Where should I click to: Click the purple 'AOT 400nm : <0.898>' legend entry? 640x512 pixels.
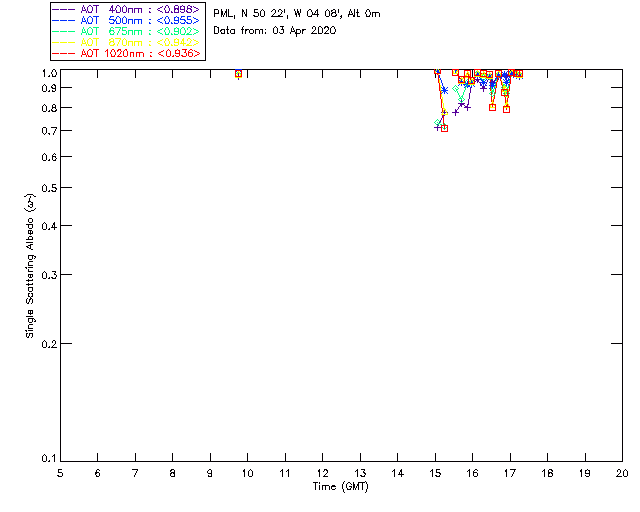point(127,9)
